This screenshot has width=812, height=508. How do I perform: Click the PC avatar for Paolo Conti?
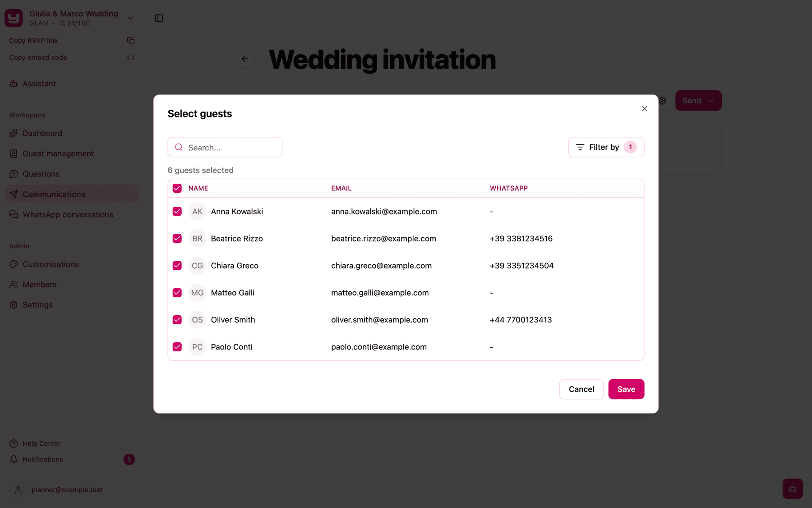pos(197,347)
